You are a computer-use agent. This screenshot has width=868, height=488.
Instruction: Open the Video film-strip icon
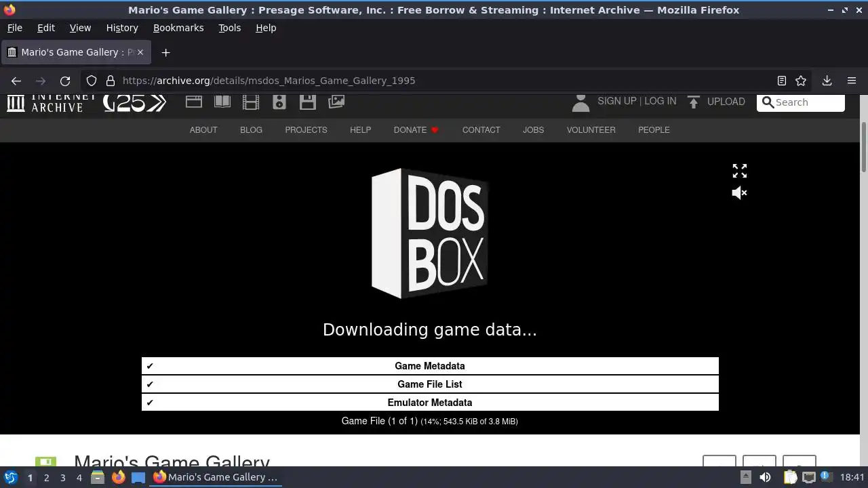(251, 102)
